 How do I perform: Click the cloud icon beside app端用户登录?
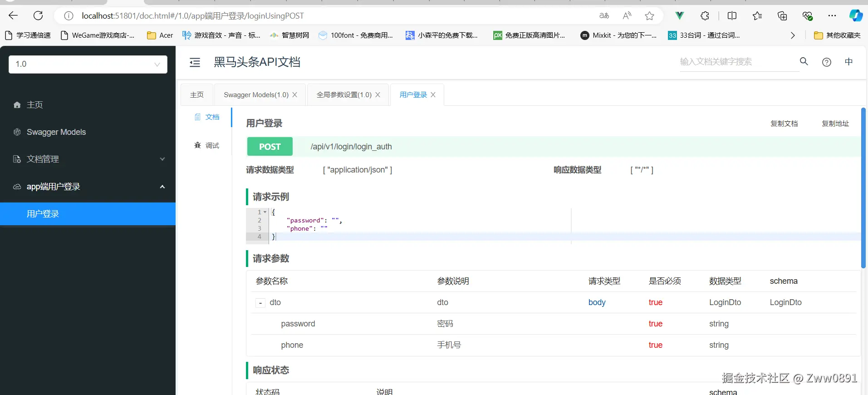point(17,187)
